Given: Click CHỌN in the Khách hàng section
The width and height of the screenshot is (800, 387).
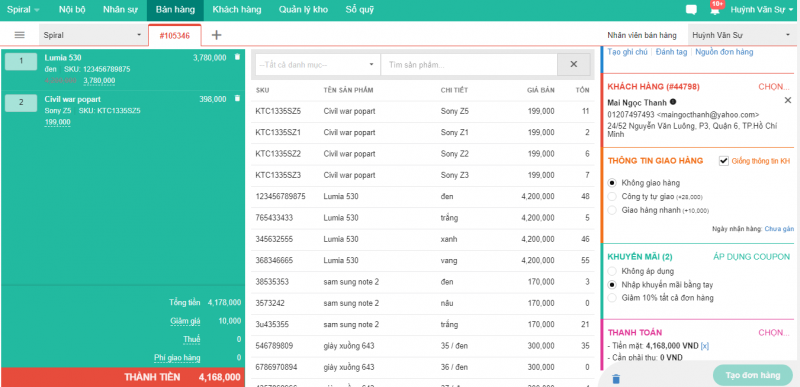Looking at the screenshot, I should (x=774, y=86).
